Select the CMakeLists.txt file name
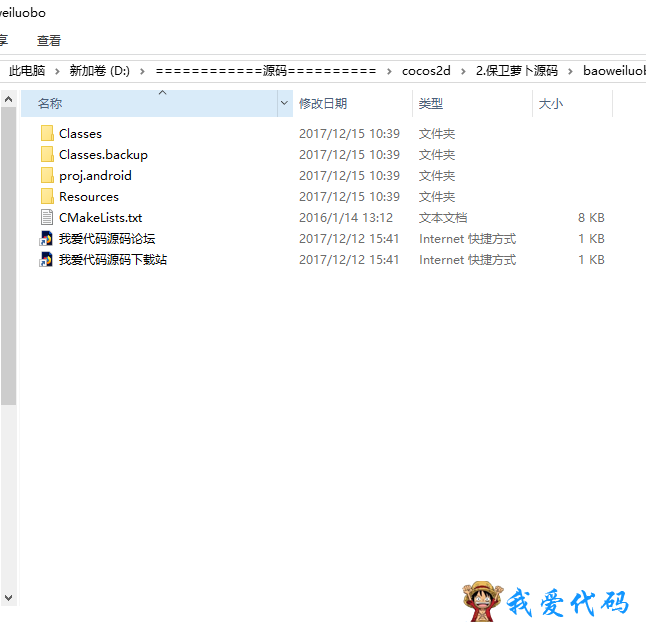The height and width of the screenshot is (627, 646). click(x=100, y=217)
